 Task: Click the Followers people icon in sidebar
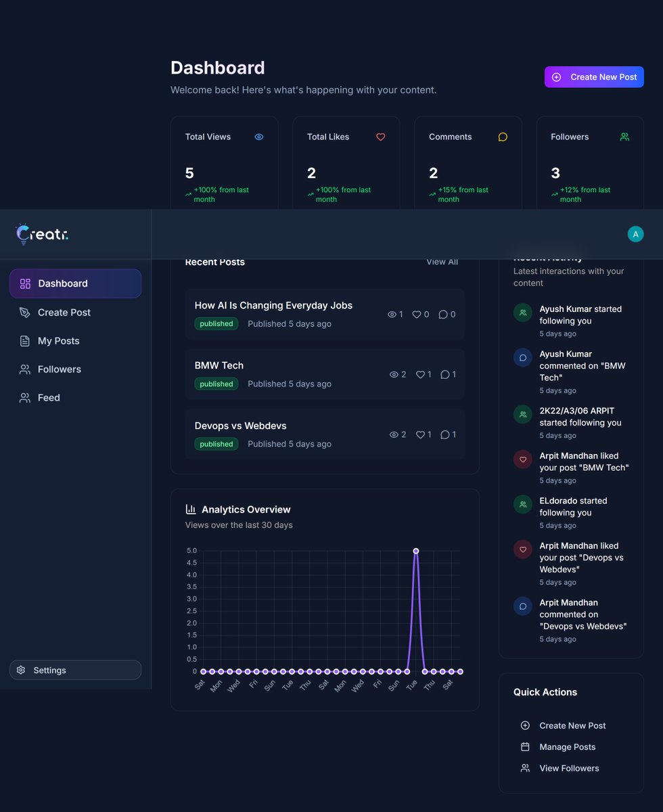click(x=25, y=369)
